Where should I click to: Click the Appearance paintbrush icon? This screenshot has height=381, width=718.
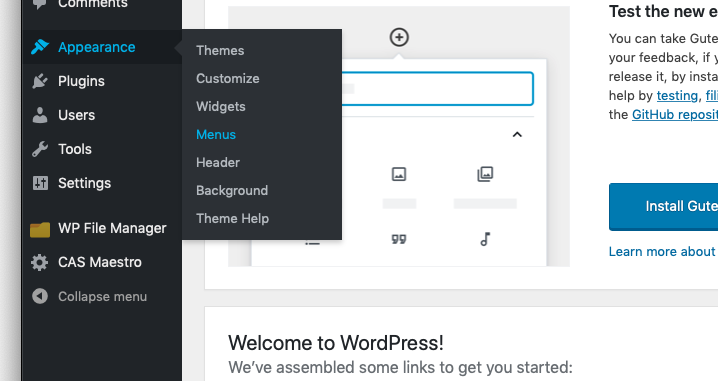click(40, 47)
